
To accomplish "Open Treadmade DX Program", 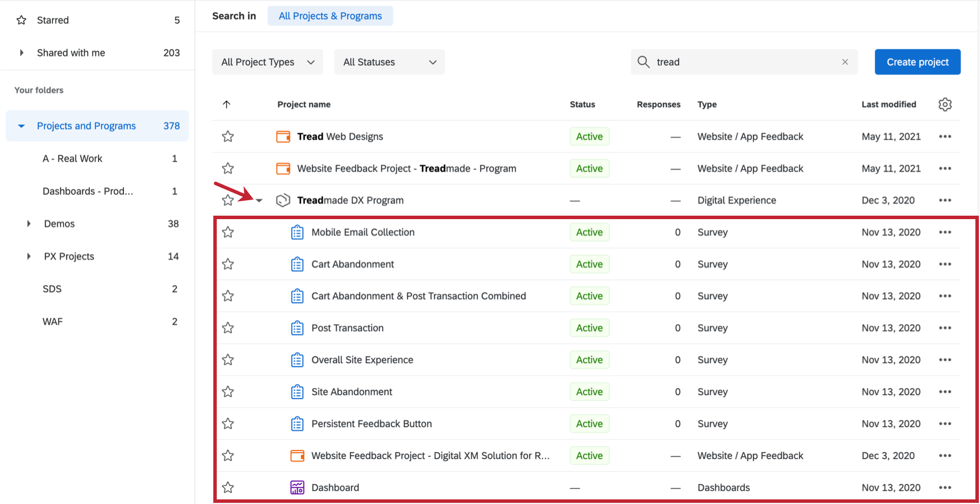I will (350, 200).
